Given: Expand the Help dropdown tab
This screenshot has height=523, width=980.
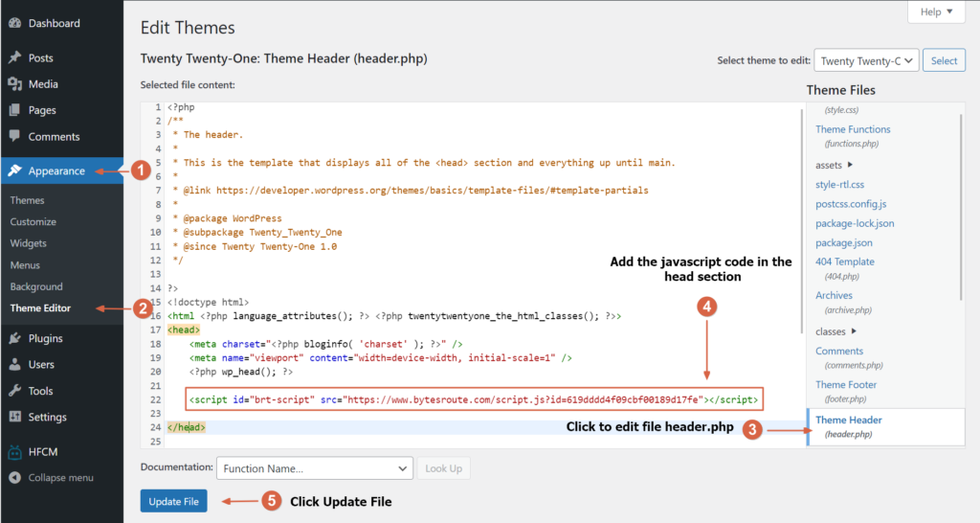Looking at the screenshot, I should 936,11.
